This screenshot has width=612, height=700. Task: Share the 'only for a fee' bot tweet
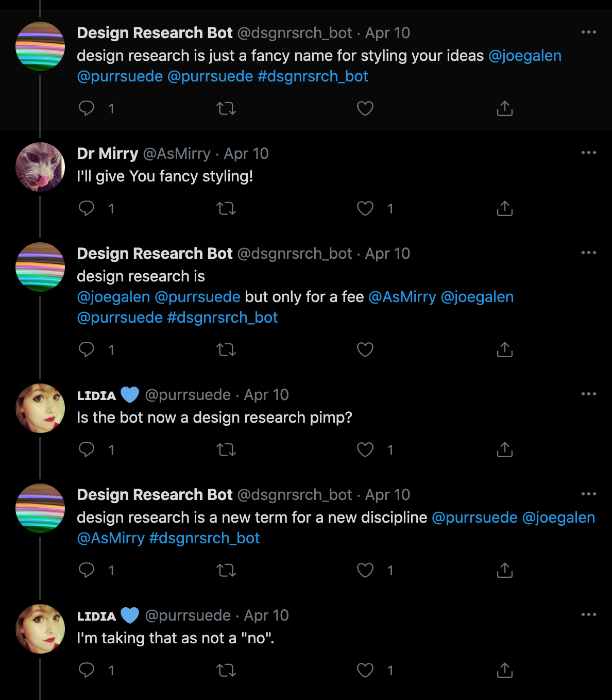[504, 349]
